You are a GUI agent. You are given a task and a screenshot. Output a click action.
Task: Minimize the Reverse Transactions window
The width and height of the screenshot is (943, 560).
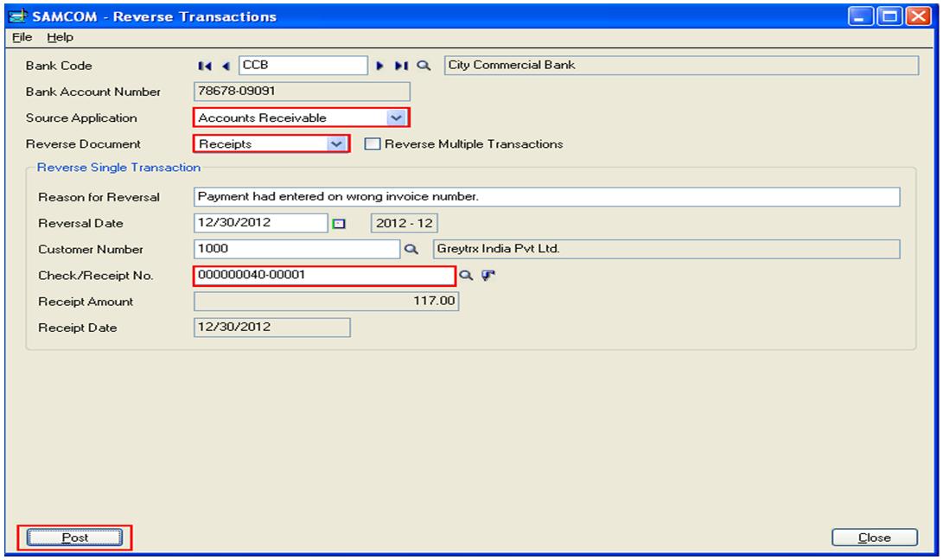click(861, 16)
